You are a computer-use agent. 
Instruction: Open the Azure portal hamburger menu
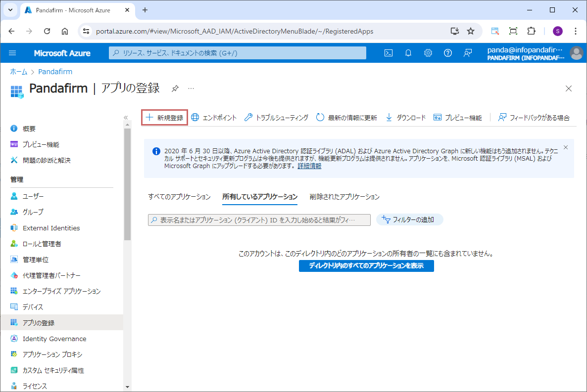coord(12,53)
